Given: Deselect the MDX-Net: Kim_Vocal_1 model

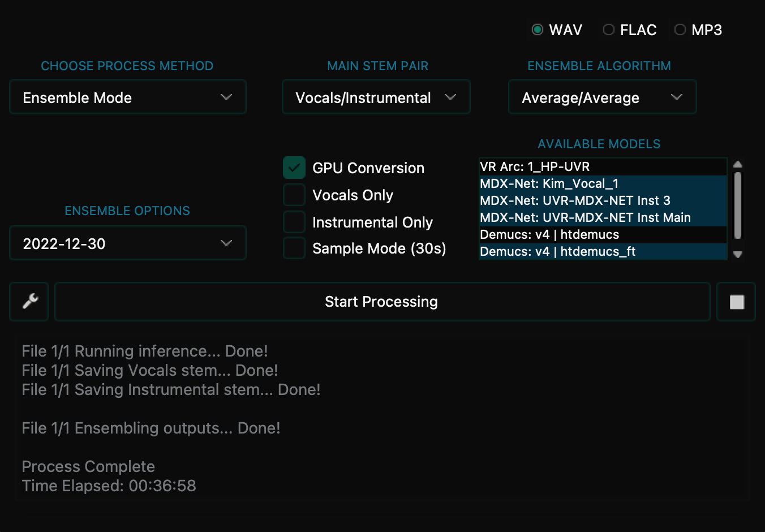Looking at the screenshot, I should pyautogui.click(x=566, y=183).
